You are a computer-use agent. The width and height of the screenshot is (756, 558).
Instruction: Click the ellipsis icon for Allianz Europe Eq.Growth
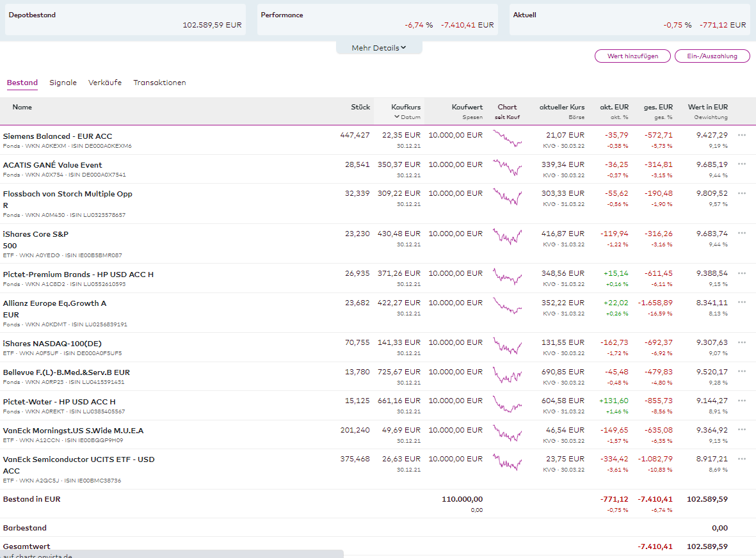tap(742, 303)
